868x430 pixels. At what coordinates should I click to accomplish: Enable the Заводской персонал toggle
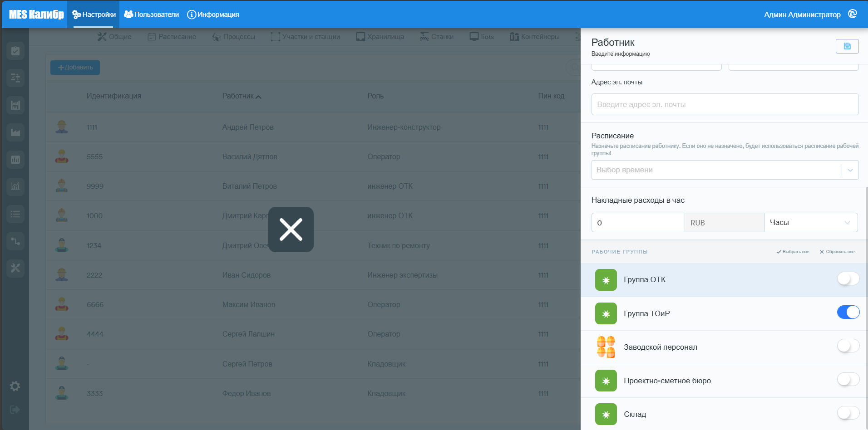(848, 346)
